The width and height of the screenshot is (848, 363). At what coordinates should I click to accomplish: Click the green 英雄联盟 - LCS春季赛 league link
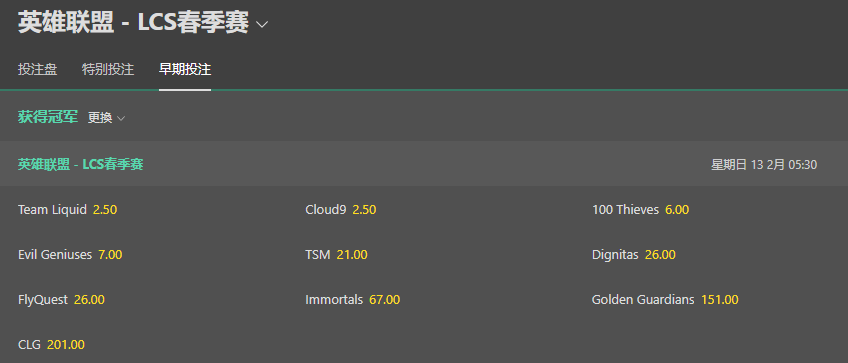pyautogui.click(x=81, y=164)
